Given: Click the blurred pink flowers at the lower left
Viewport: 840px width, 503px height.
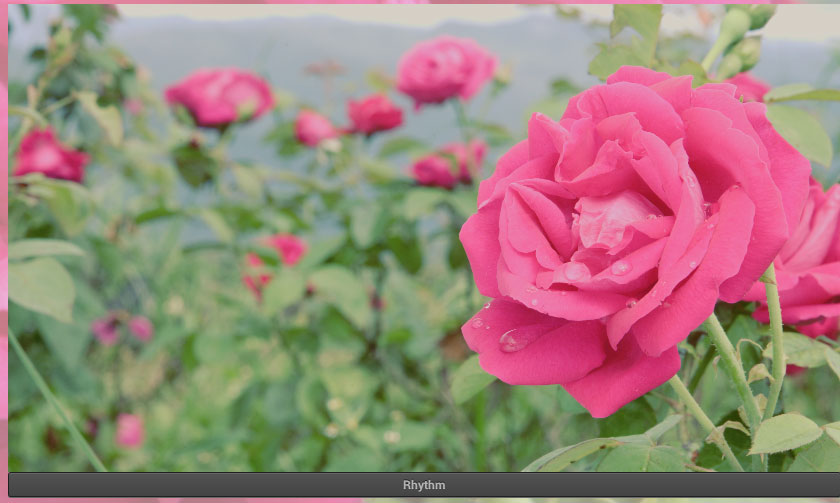Looking at the screenshot, I should click(x=120, y=327).
